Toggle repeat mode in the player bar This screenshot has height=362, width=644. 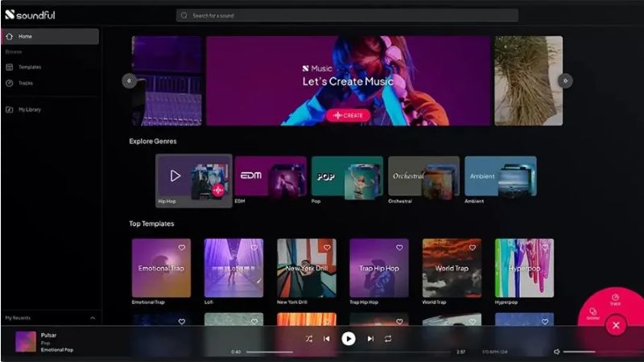pyautogui.click(x=388, y=339)
